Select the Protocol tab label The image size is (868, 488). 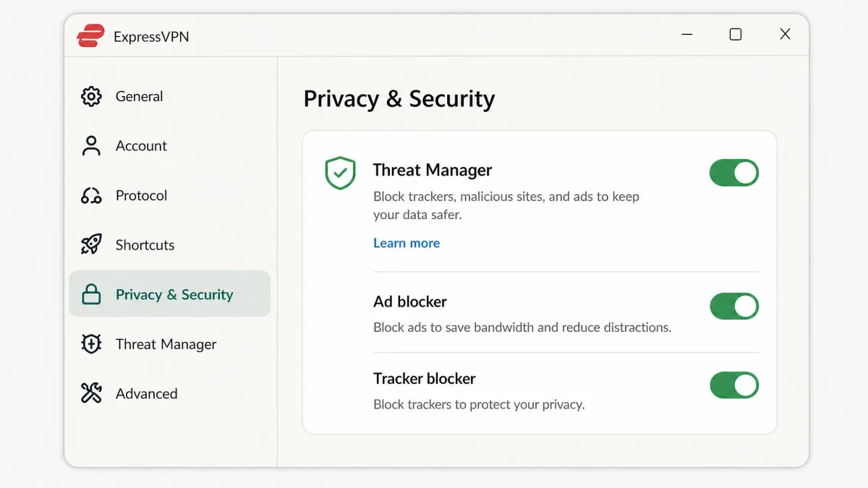click(x=141, y=195)
